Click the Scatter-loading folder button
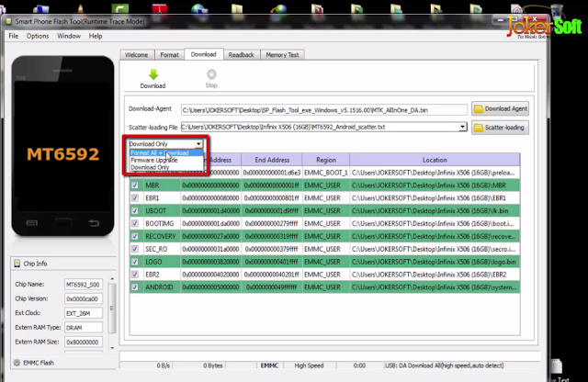Screen dimensions: 588x382 (500, 128)
